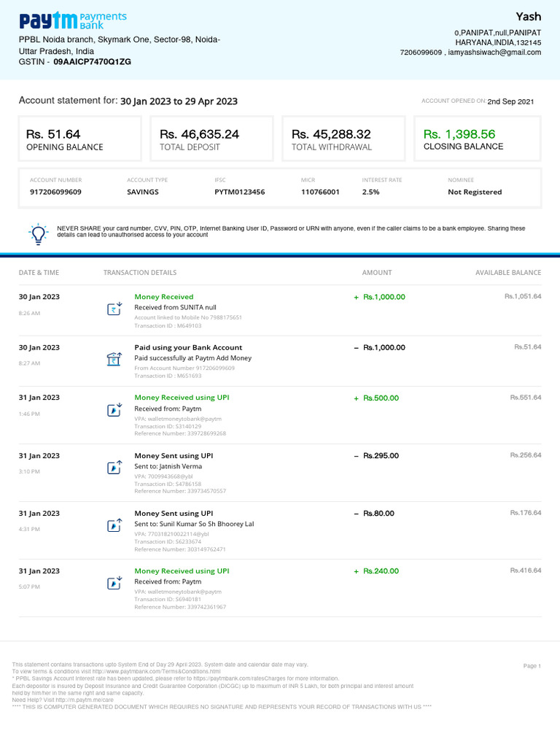Open the paytmbank.com Terms&Conditions link
560x747 pixels.
coord(156,671)
